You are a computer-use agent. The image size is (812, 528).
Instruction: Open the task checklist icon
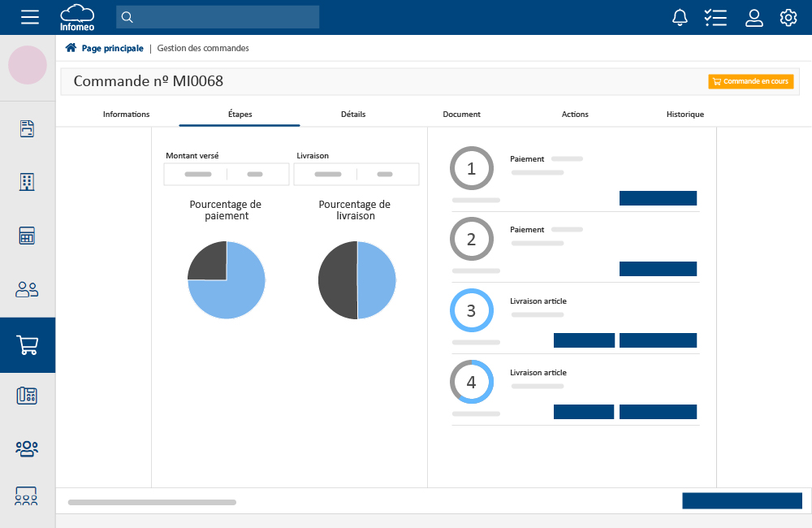click(715, 17)
